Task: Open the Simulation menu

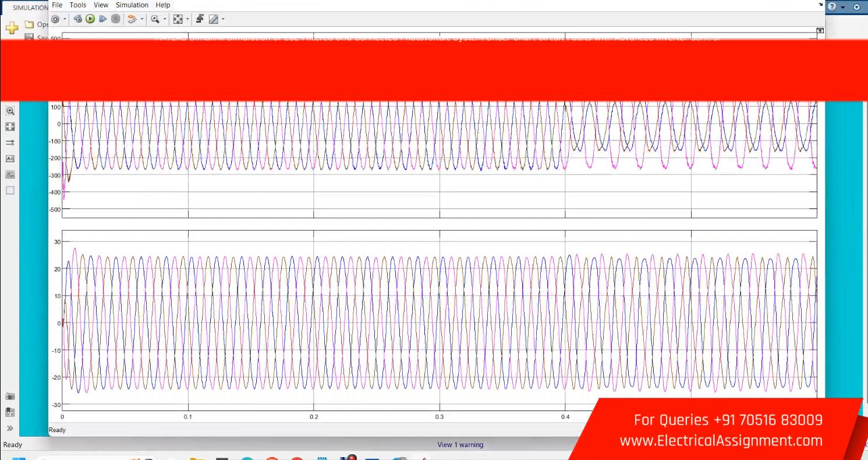Action: 132,5
